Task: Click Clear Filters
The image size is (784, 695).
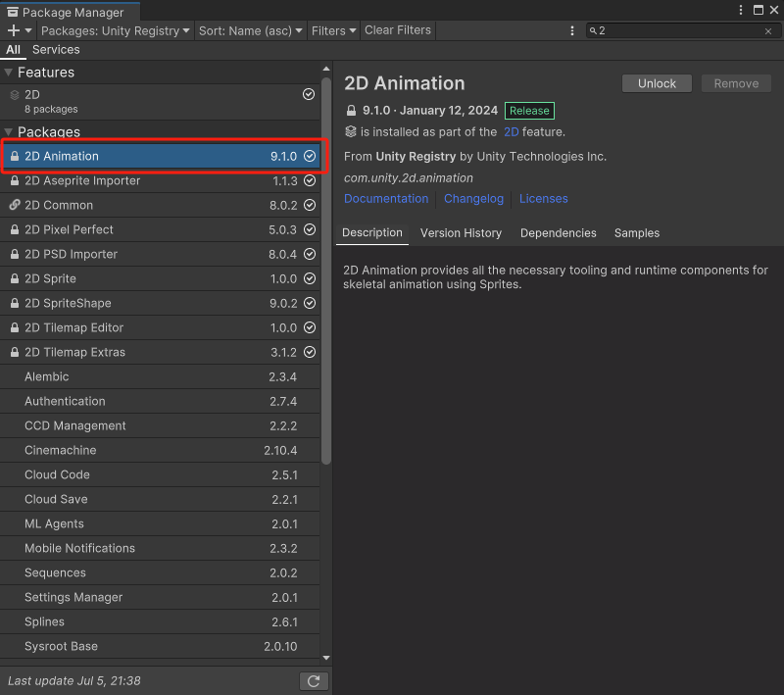Action: click(x=398, y=30)
